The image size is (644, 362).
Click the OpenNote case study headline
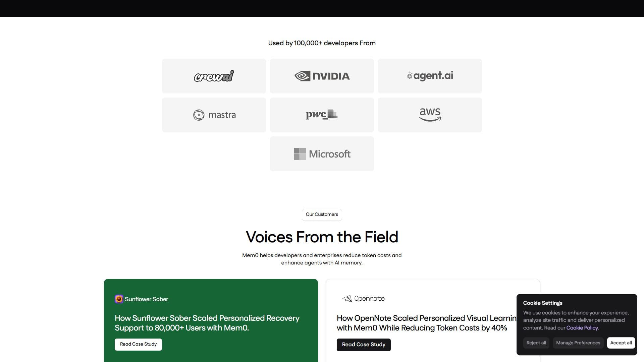tap(427, 323)
